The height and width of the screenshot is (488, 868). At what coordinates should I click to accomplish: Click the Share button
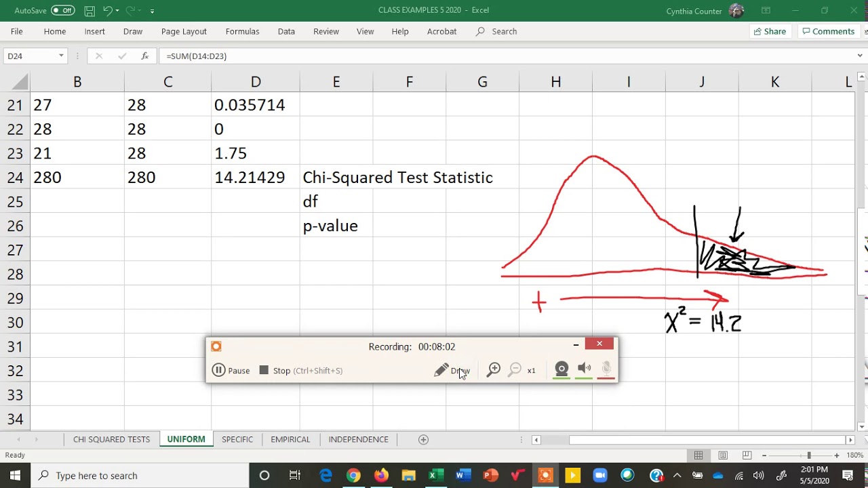click(x=769, y=31)
